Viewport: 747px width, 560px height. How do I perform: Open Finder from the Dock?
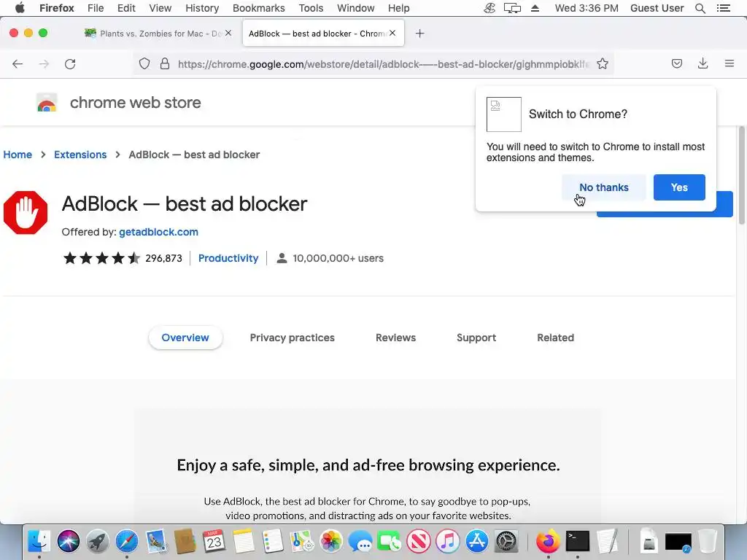(x=39, y=542)
